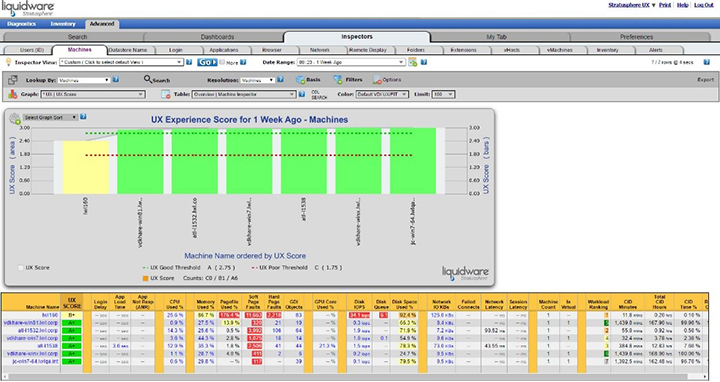Select the Applications sub-tab
The height and width of the screenshot is (382, 720).
tap(224, 50)
